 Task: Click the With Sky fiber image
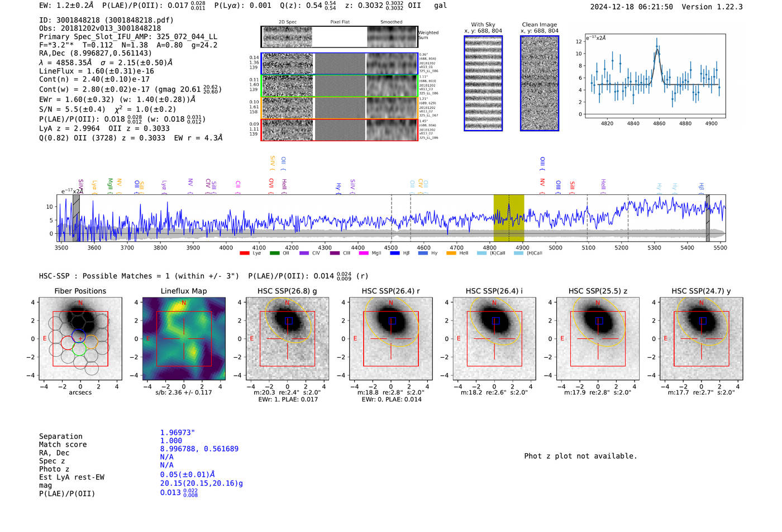click(483, 83)
